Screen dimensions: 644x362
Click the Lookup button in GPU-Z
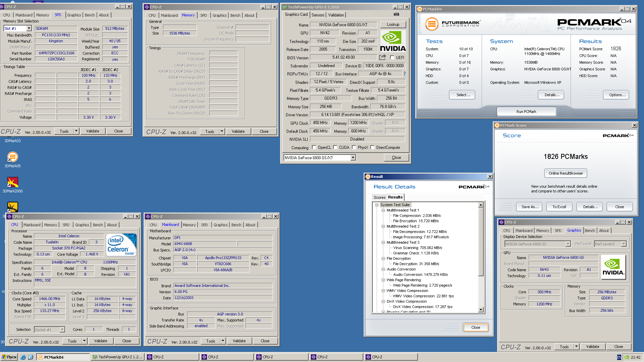[x=393, y=24]
